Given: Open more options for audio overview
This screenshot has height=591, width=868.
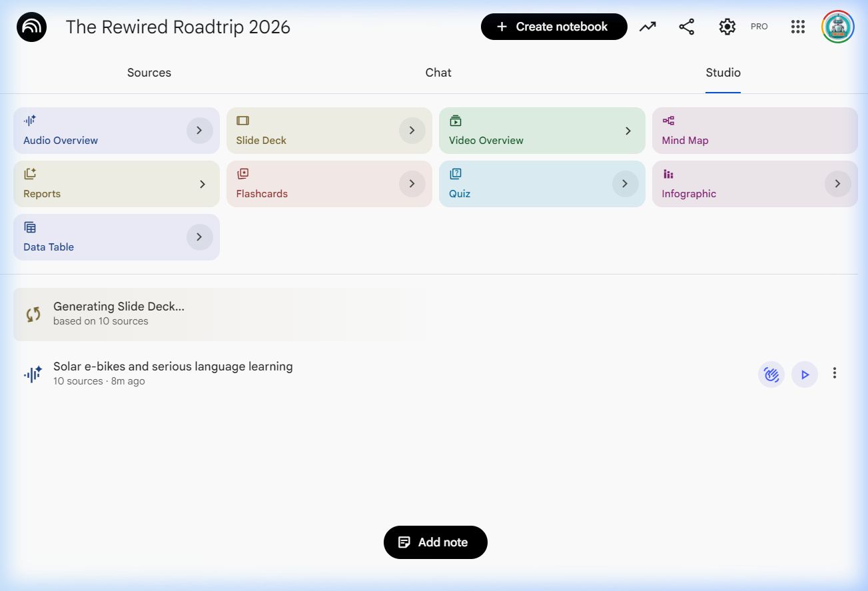Looking at the screenshot, I should pyautogui.click(x=834, y=374).
